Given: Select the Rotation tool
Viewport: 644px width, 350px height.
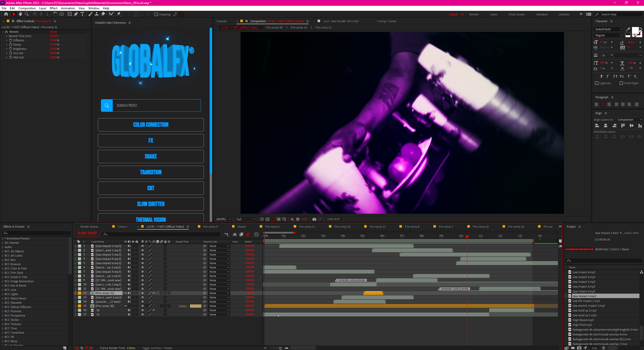Looking at the screenshot, I should click(x=55, y=14).
